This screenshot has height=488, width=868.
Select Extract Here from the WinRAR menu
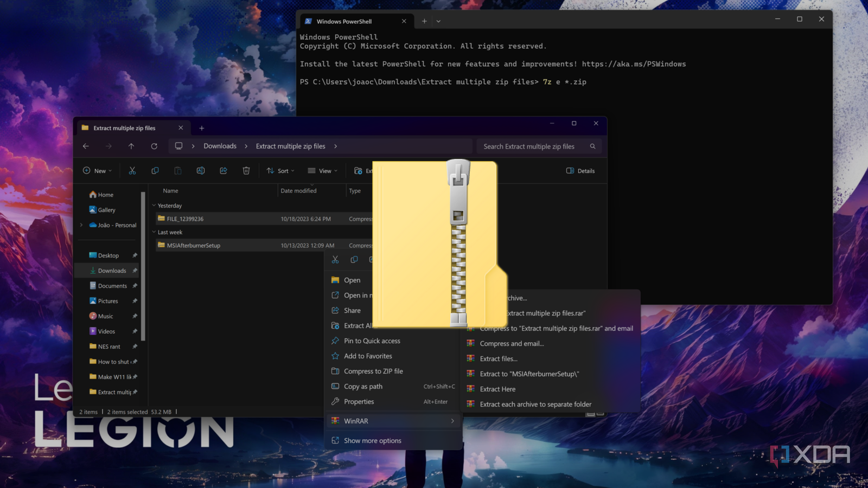pos(497,389)
